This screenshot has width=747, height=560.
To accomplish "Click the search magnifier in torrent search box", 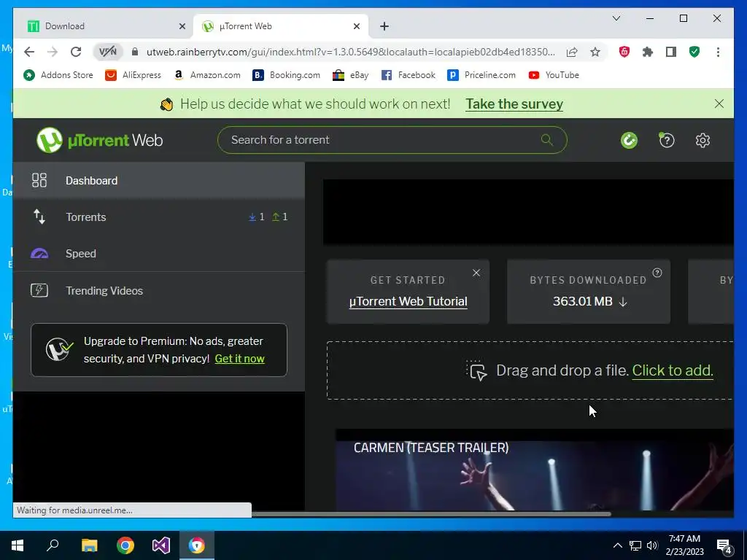I will click(x=547, y=139).
